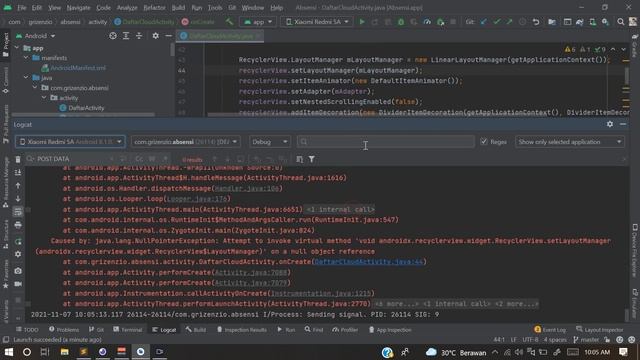Click the Search Everywhere magnifier icon

pyautogui.click(x=620, y=22)
